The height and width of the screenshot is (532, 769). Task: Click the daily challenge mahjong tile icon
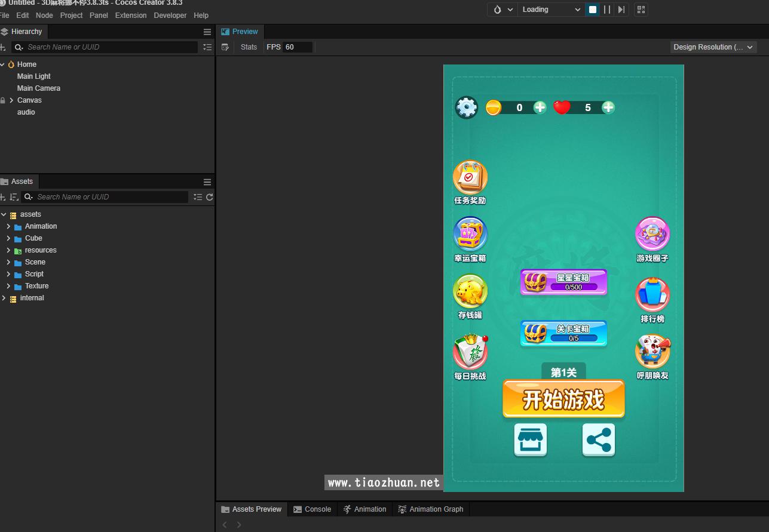pos(470,352)
